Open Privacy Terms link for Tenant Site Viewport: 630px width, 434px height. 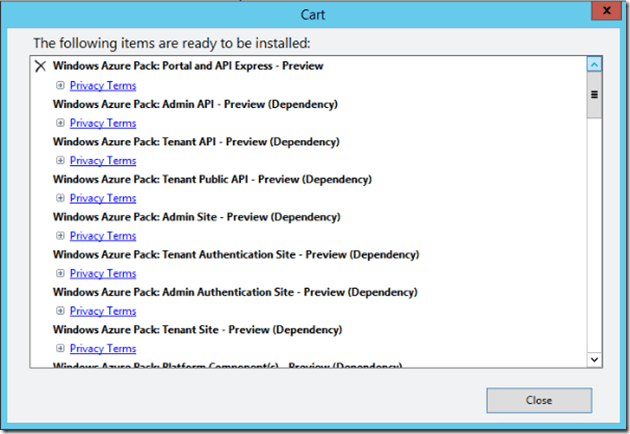pos(103,349)
